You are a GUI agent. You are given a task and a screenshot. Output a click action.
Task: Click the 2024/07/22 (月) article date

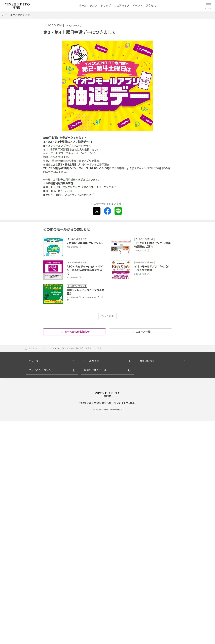pyautogui.click(x=142, y=274)
